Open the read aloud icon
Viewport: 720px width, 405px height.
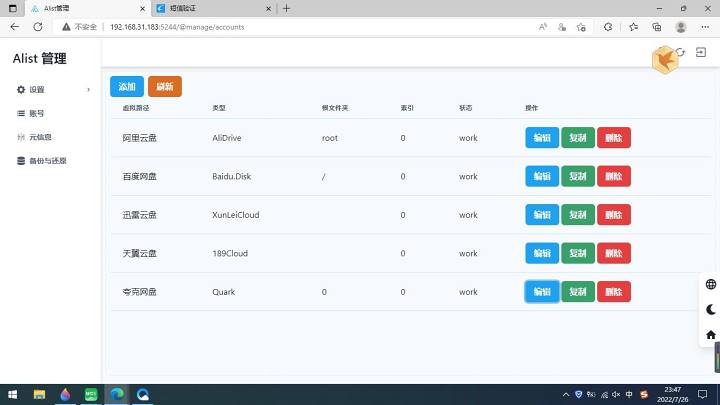[543, 27]
